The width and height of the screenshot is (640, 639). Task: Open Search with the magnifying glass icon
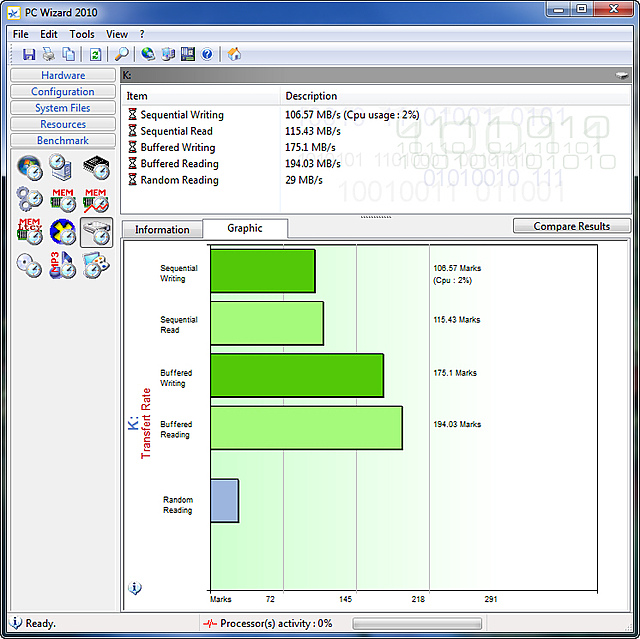122,54
